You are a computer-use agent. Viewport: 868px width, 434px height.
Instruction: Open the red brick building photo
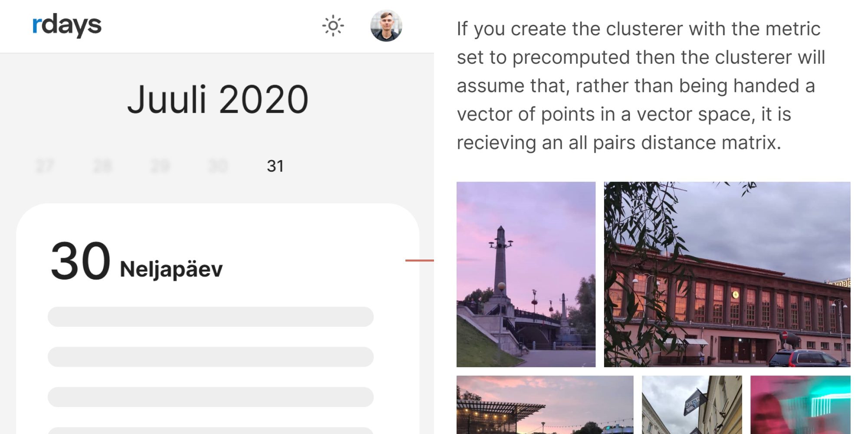click(727, 274)
